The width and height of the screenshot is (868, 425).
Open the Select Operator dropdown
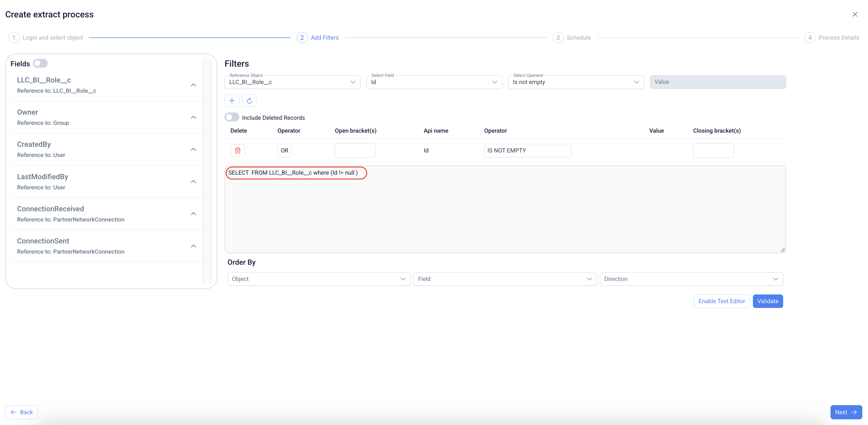(575, 82)
